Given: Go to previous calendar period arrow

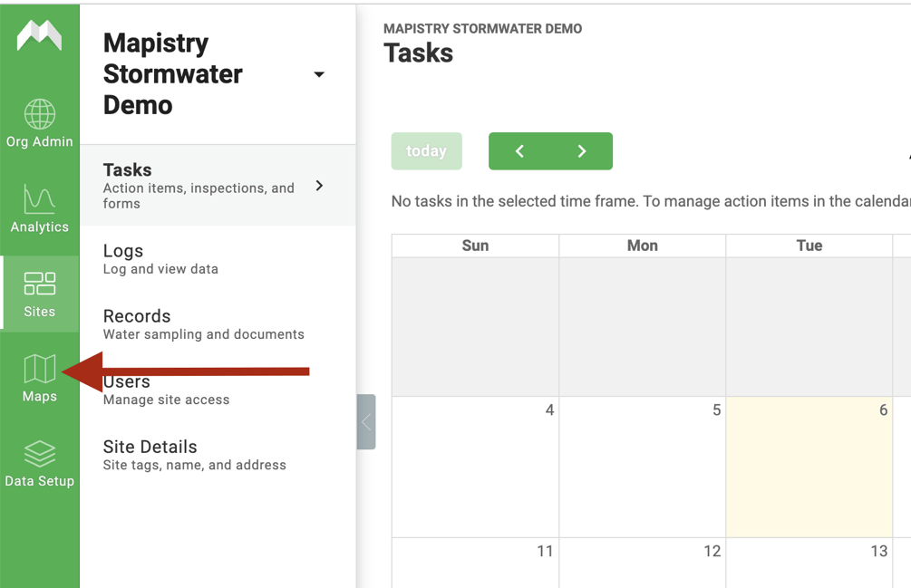Looking at the screenshot, I should click(x=519, y=151).
